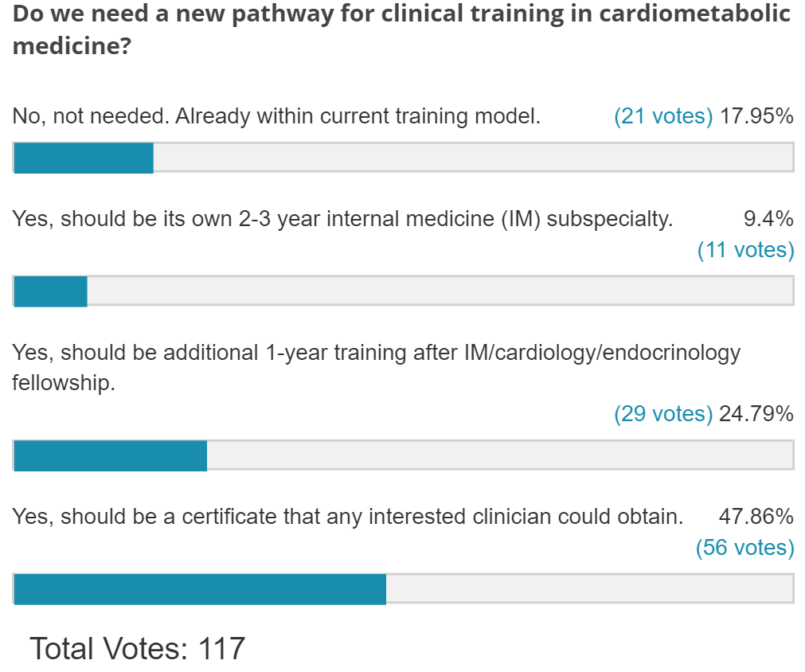Click the 9.4% percentage label
805x672 pixels.
click(x=768, y=218)
